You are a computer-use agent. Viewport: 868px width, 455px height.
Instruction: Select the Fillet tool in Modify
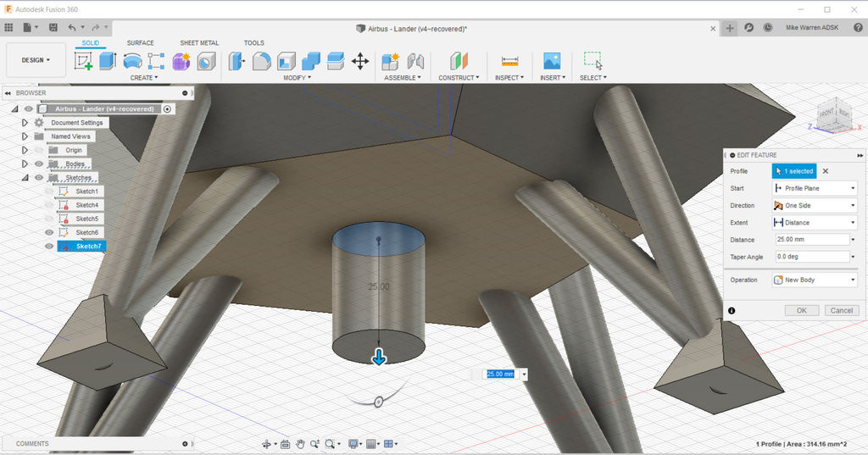[262, 61]
